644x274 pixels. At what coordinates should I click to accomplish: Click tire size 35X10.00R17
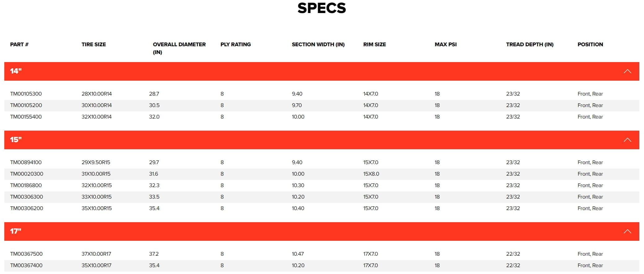tap(96, 265)
